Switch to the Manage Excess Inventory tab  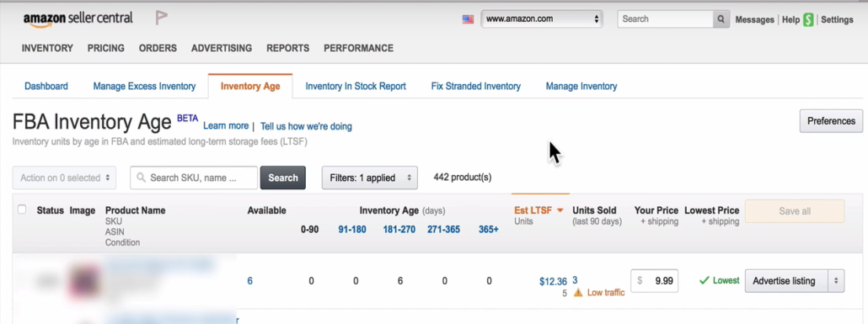pyautogui.click(x=144, y=86)
